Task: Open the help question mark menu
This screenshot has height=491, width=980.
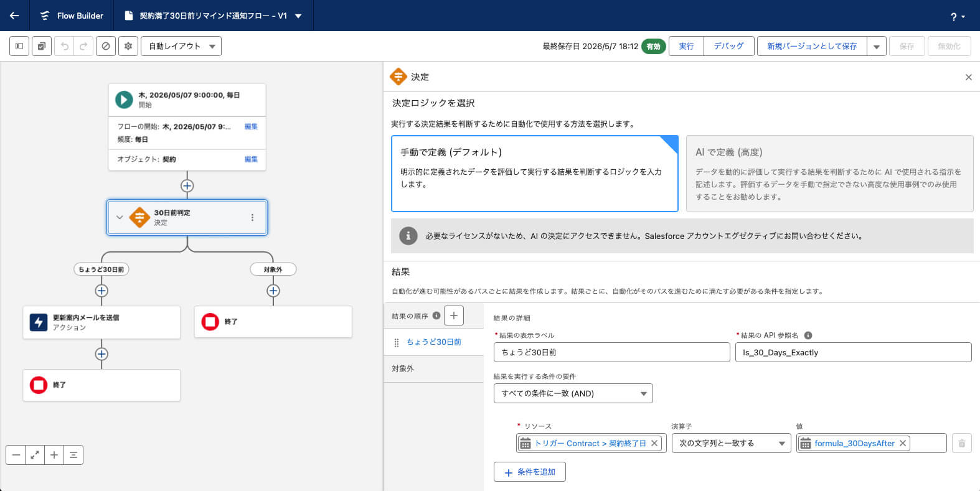Action: point(958,16)
